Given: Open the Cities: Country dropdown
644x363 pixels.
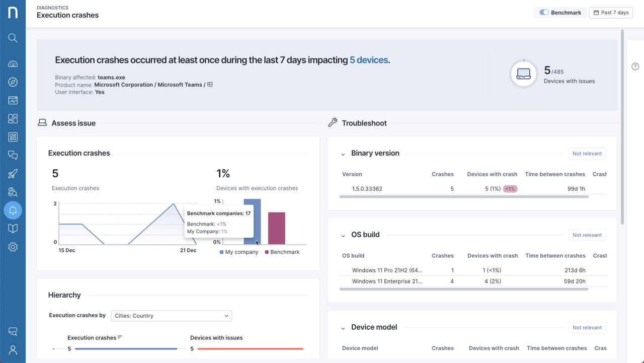Looking at the screenshot, I should tap(171, 316).
